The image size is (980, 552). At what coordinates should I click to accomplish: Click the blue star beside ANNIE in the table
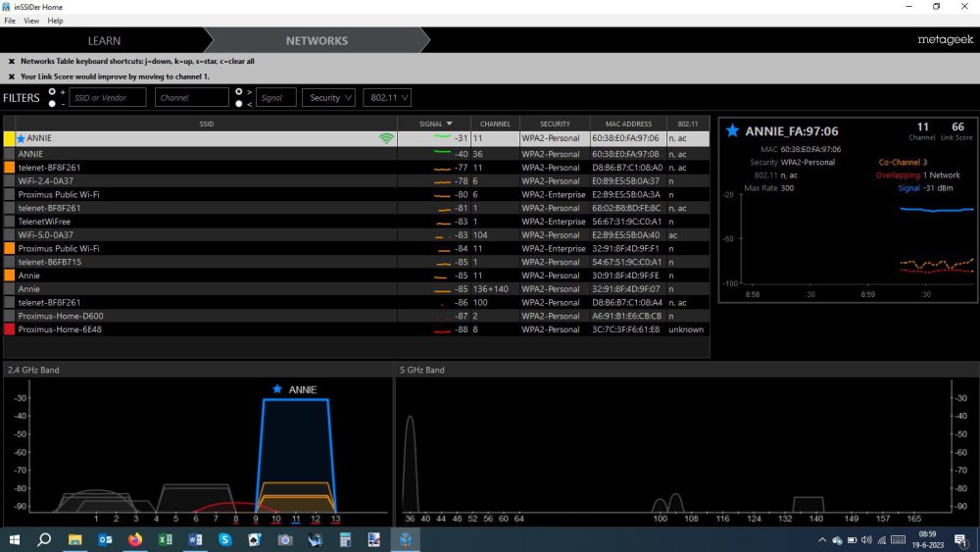tap(21, 139)
